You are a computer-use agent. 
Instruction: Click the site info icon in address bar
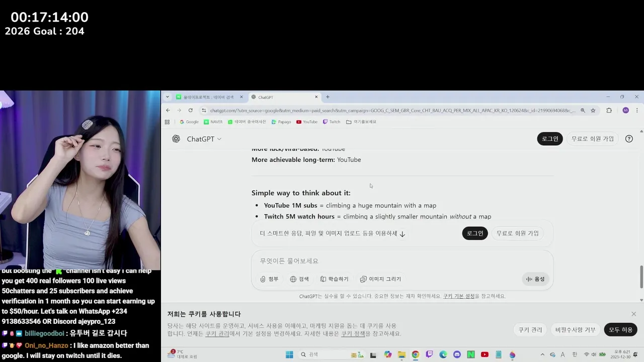(x=204, y=110)
